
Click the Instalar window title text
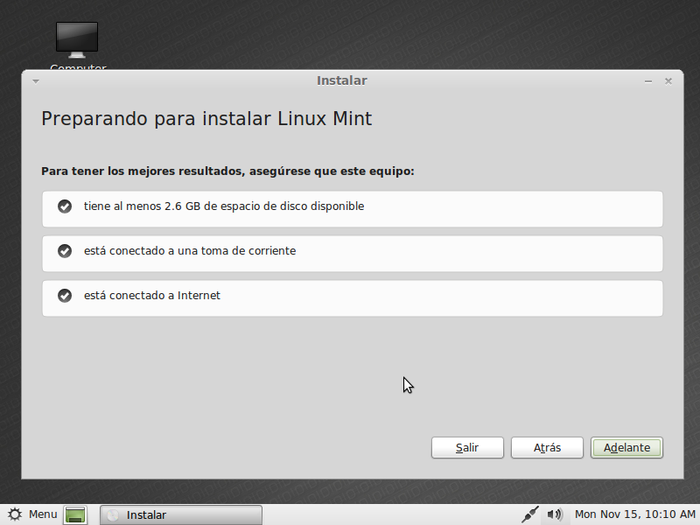[x=342, y=80]
